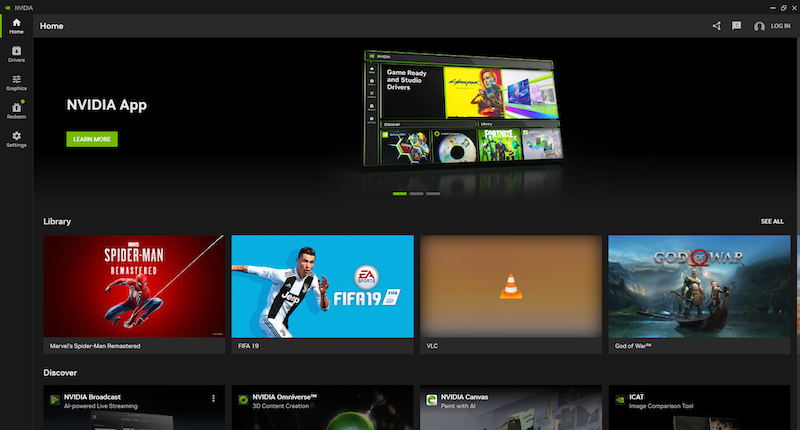Click the 'VLC' label text
800x430 pixels.
click(432, 346)
